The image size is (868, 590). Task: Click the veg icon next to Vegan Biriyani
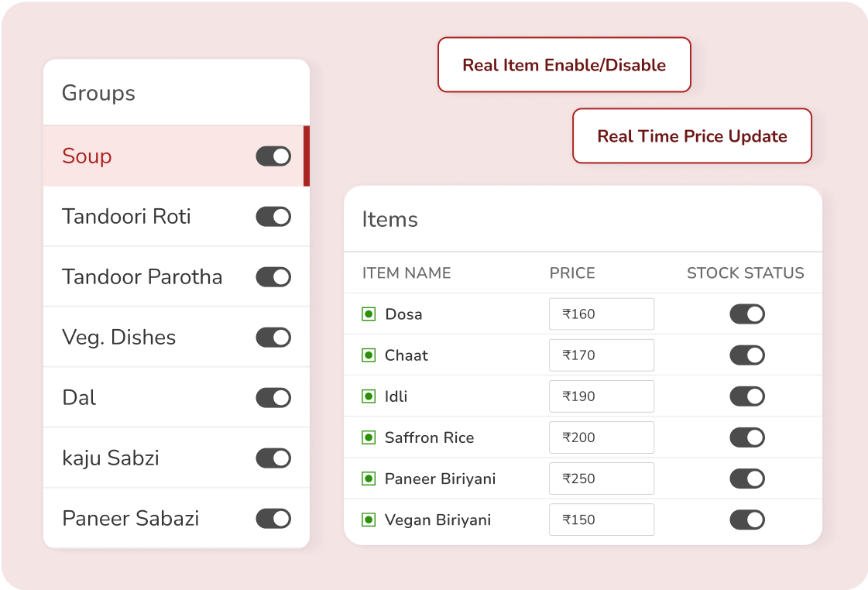point(369,520)
